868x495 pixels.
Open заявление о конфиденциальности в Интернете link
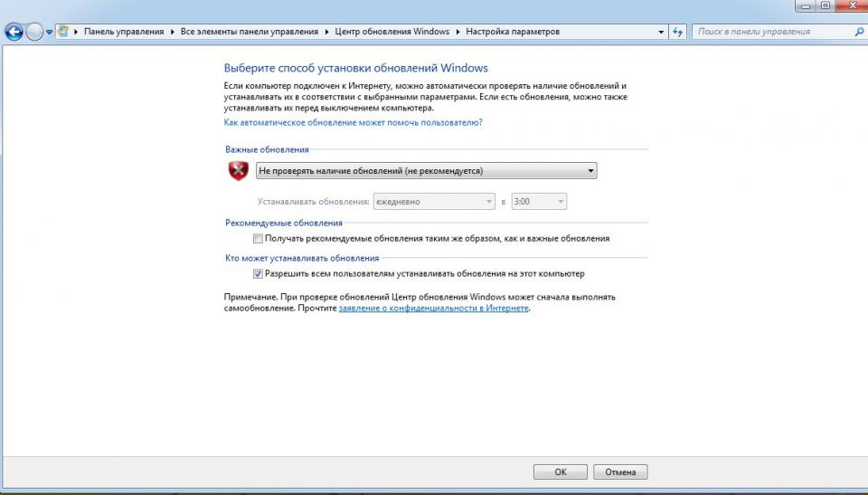[x=433, y=309]
